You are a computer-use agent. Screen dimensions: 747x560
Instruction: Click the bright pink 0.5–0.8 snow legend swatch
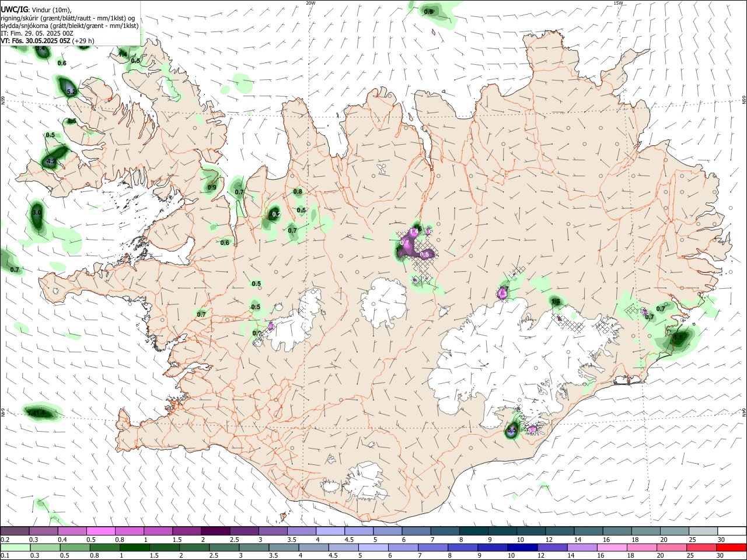[x=100, y=531]
